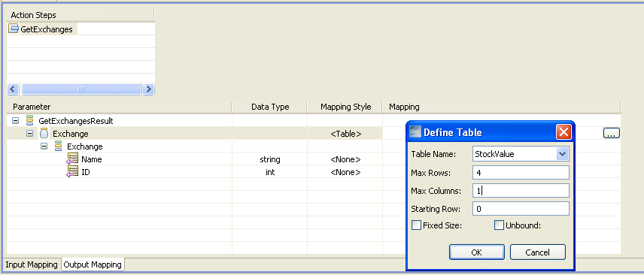The image size is (644, 275).
Task: Click the Exchange table container icon
Action: point(44,134)
